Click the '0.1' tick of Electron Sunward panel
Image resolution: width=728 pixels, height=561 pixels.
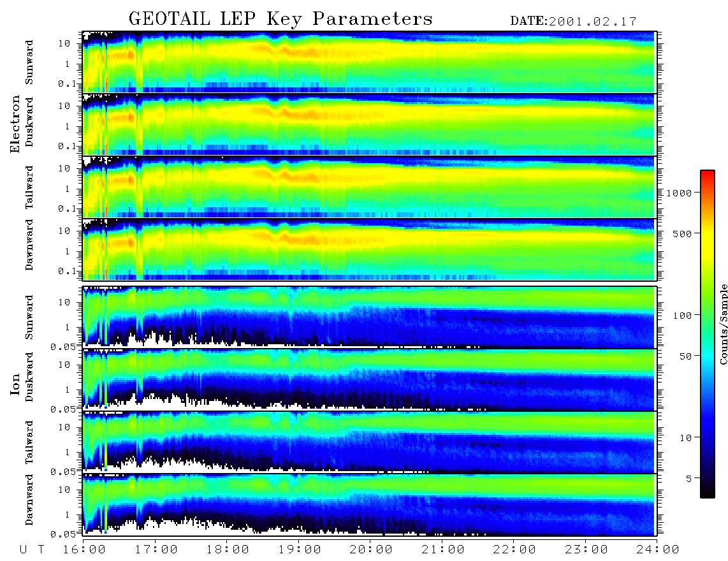[x=66, y=84]
